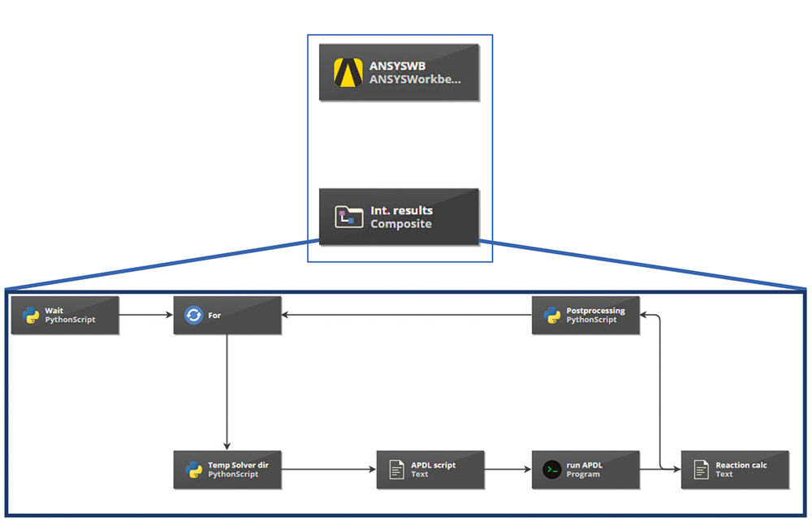Image resolution: width=812 pixels, height=525 pixels.
Task: Click the connector arrow from Wait to For
Action: pos(146,315)
